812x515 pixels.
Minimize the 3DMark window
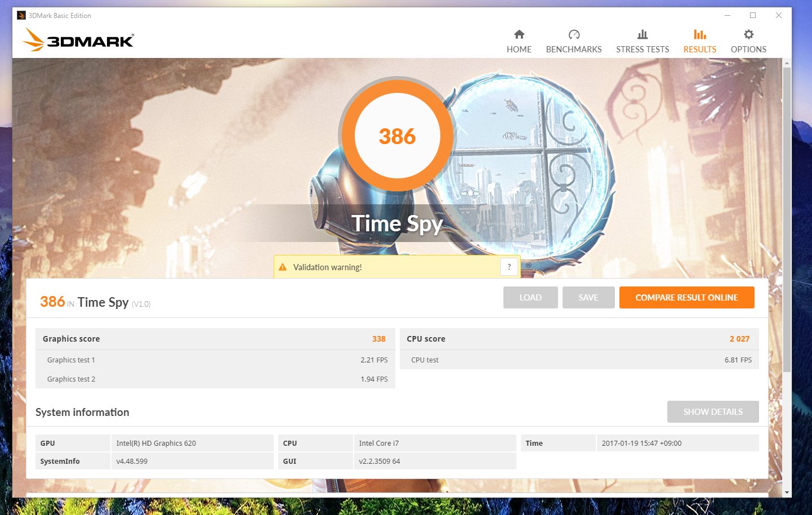(727, 15)
